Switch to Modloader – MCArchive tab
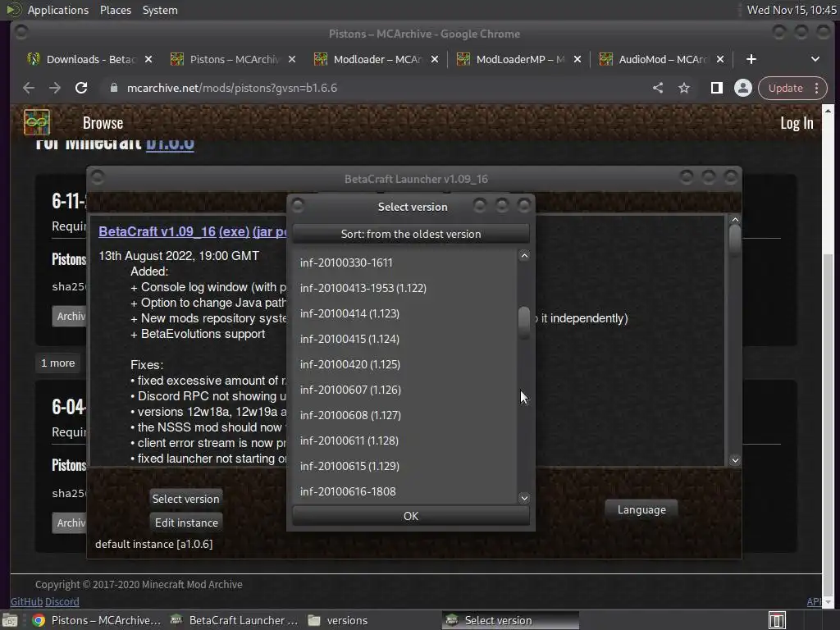 pos(377,59)
